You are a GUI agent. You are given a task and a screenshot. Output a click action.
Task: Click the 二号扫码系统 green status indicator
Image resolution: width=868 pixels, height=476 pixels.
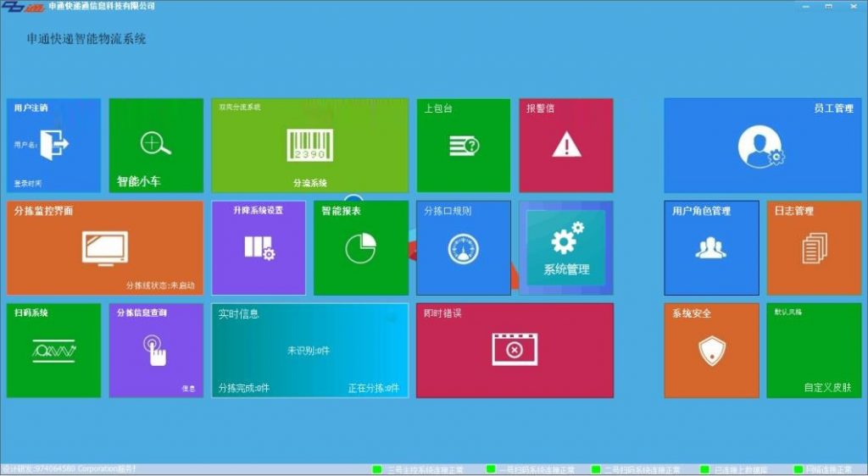pyautogui.click(x=596, y=470)
